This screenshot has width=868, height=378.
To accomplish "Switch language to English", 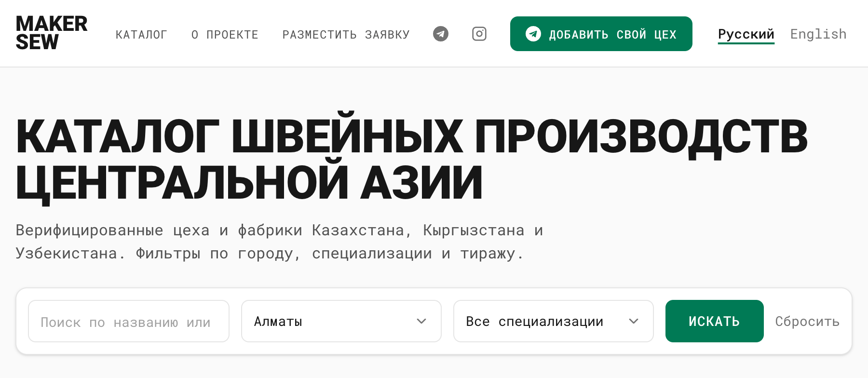I will click(818, 34).
